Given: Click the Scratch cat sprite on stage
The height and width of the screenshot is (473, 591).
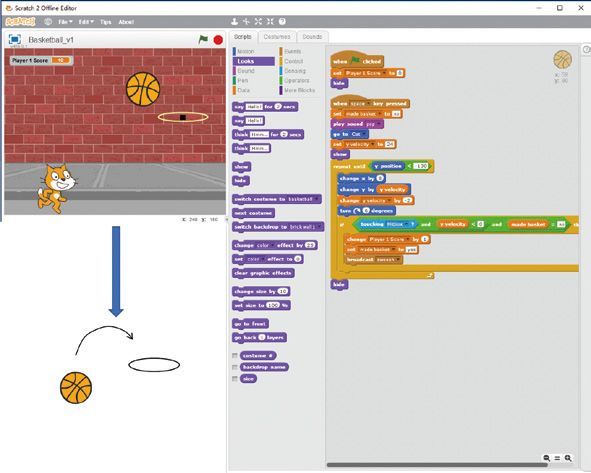Looking at the screenshot, I should click(57, 188).
